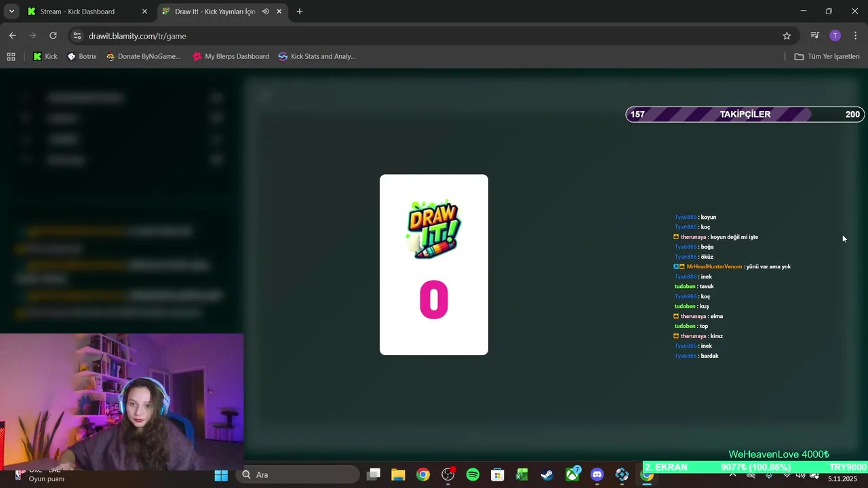Open the Botrix bookmark

pos(82,56)
